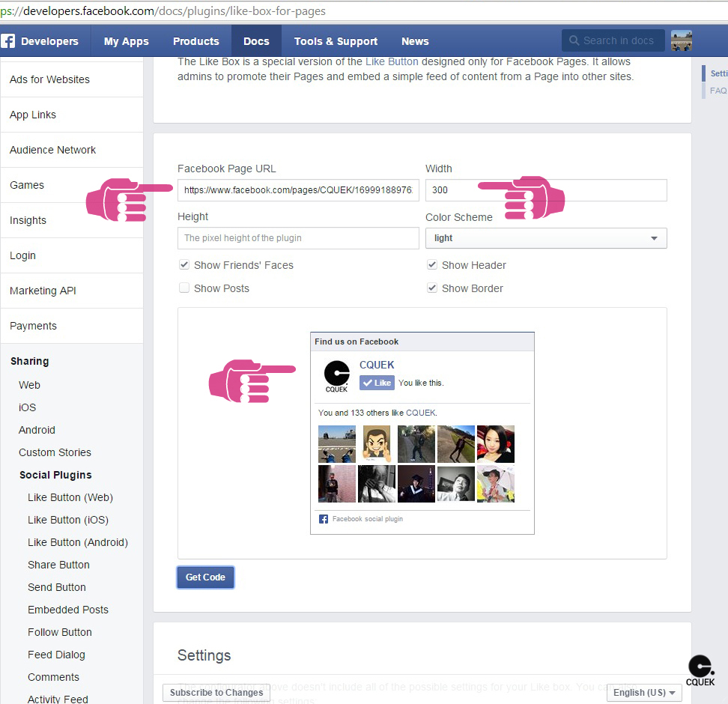Open the My Apps menu

tap(127, 41)
